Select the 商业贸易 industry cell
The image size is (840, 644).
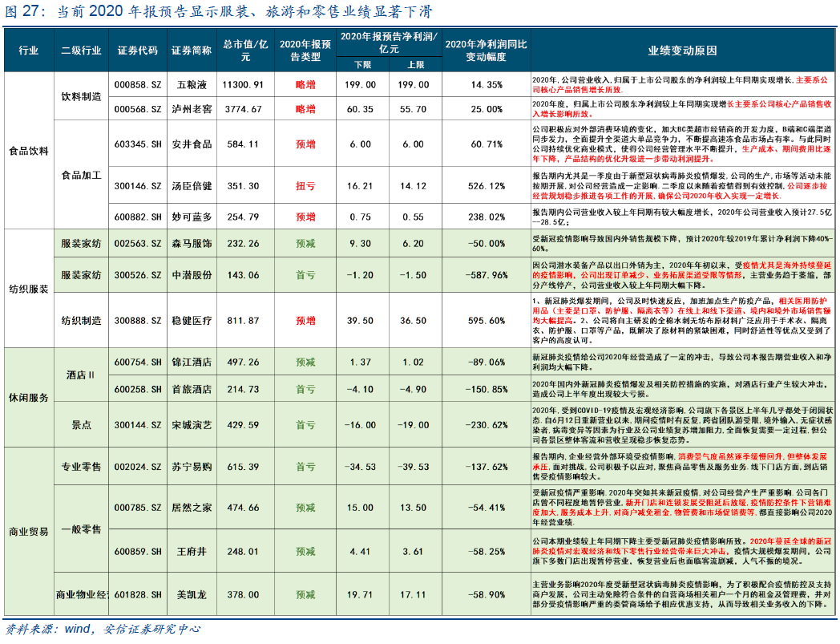(29, 532)
